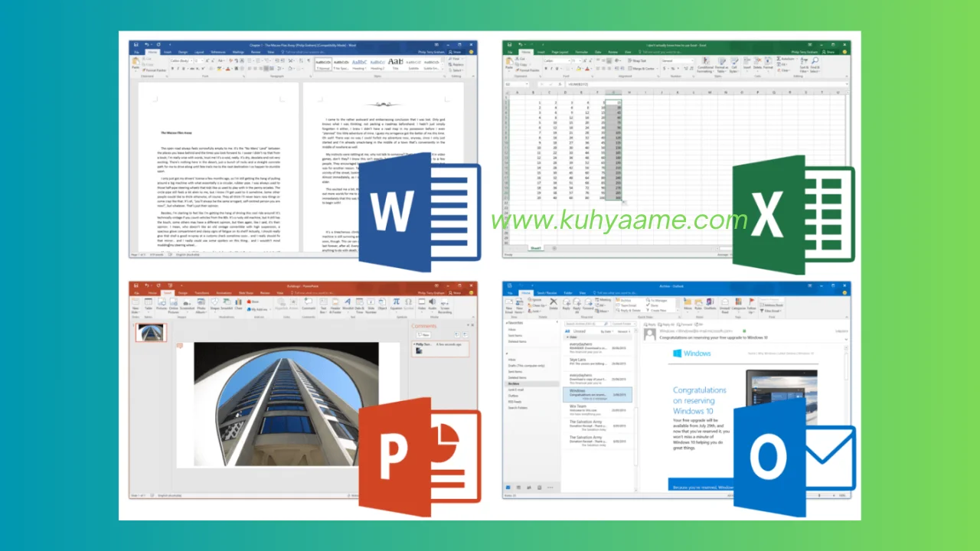Toggle paragraph marks (¶) in Word
This screenshot has height=551, width=980.
pyautogui.click(x=308, y=60)
